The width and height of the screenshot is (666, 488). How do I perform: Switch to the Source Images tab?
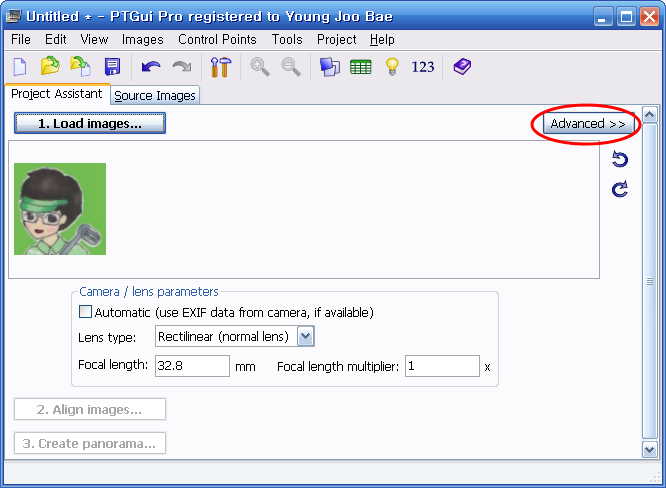coord(155,96)
